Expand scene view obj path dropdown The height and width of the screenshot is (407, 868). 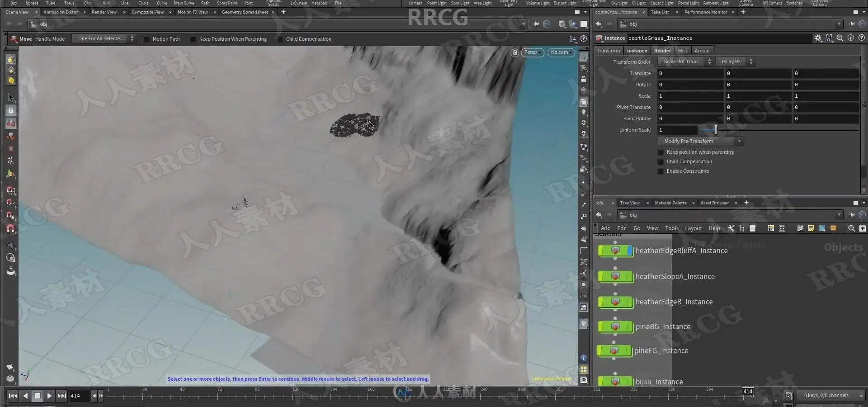(524, 24)
